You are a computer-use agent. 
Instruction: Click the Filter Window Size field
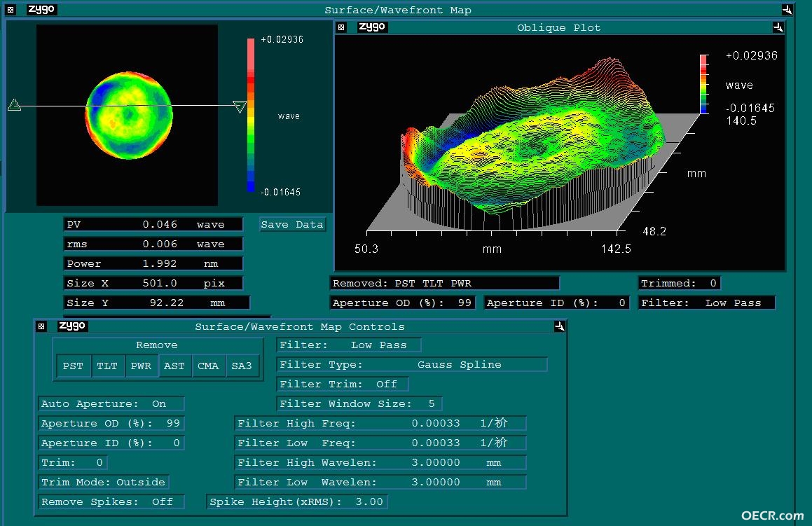click(359, 403)
